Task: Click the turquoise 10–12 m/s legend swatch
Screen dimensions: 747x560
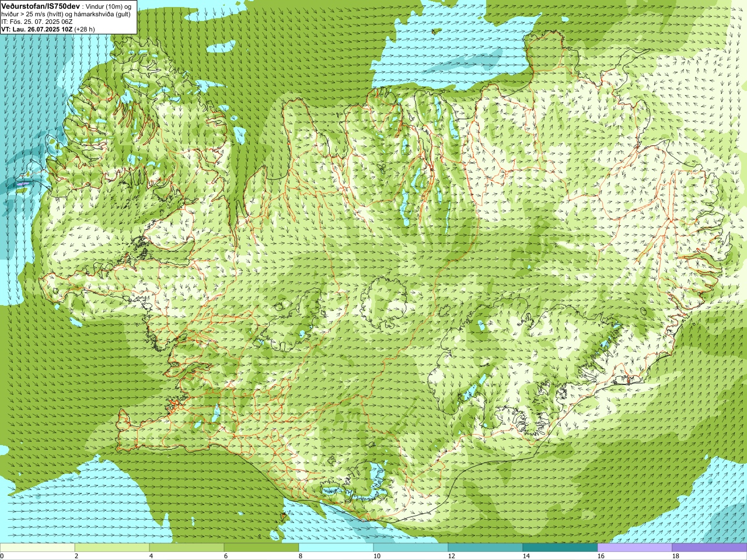Action: pyautogui.click(x=411, y=548)
